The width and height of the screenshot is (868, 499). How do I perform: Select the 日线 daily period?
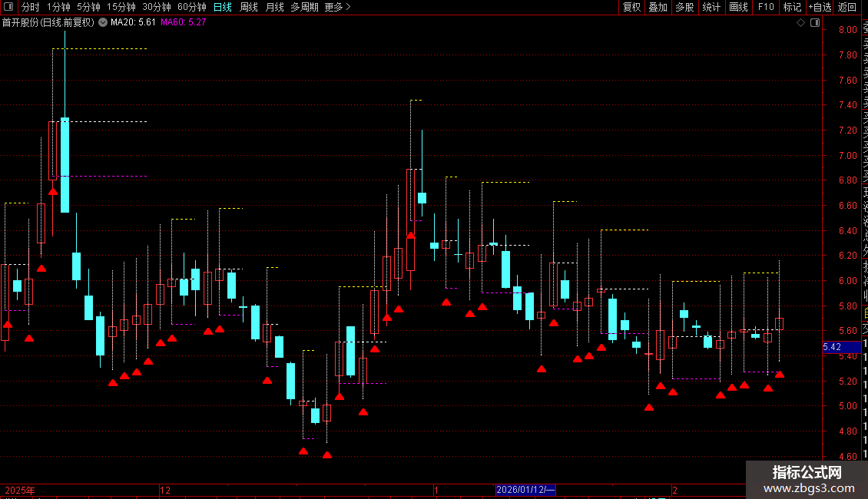point(223,7)
